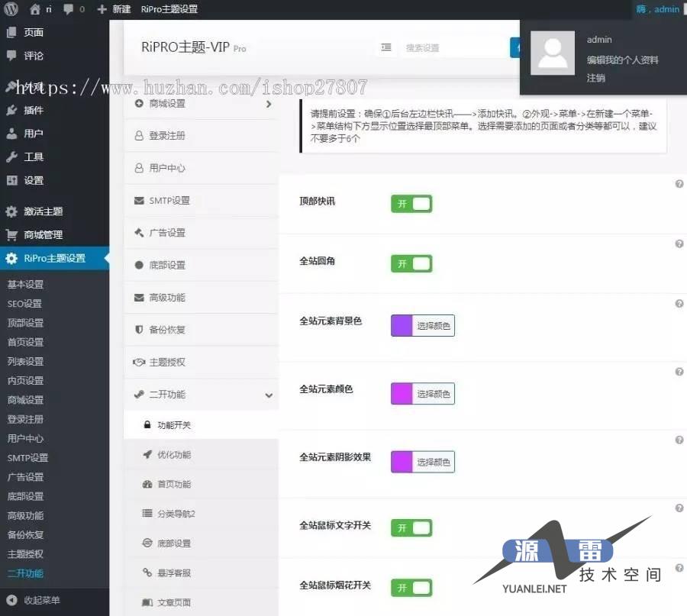Click the 收起菜单 collapse arrow icon
Image resolution: width=687 pixels, height=616 pixels.
(x=11, y=600)
